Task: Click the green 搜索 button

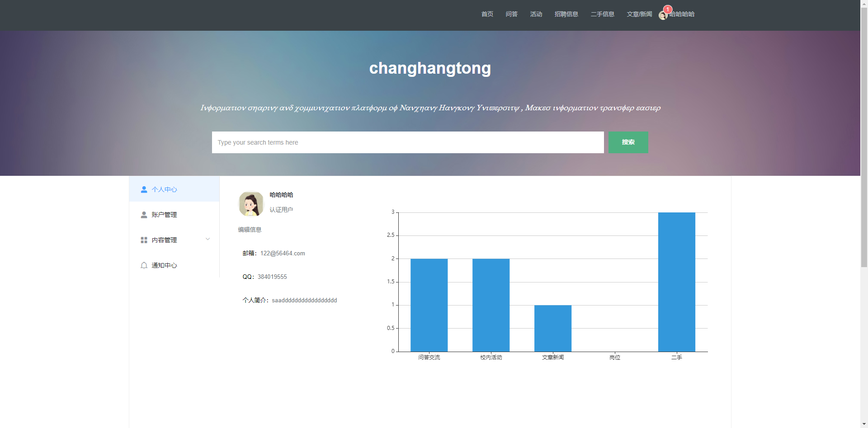Action: click(628, 142)
